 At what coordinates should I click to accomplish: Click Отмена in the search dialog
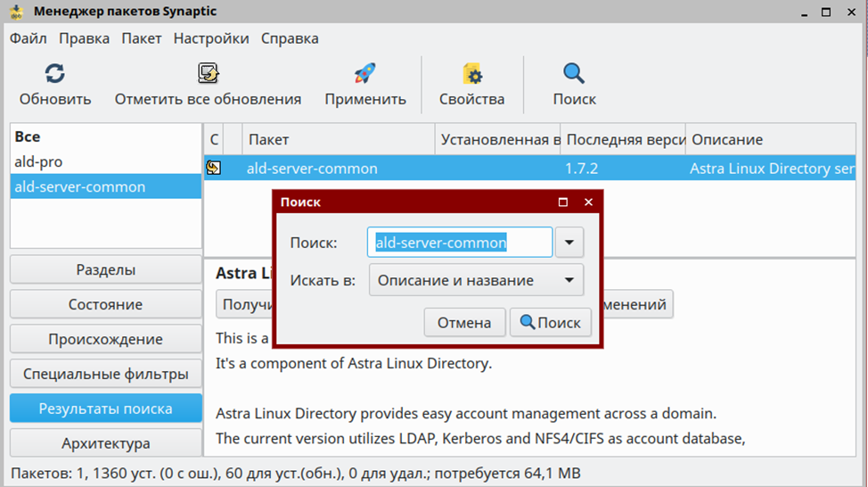[x=464, y=323]
